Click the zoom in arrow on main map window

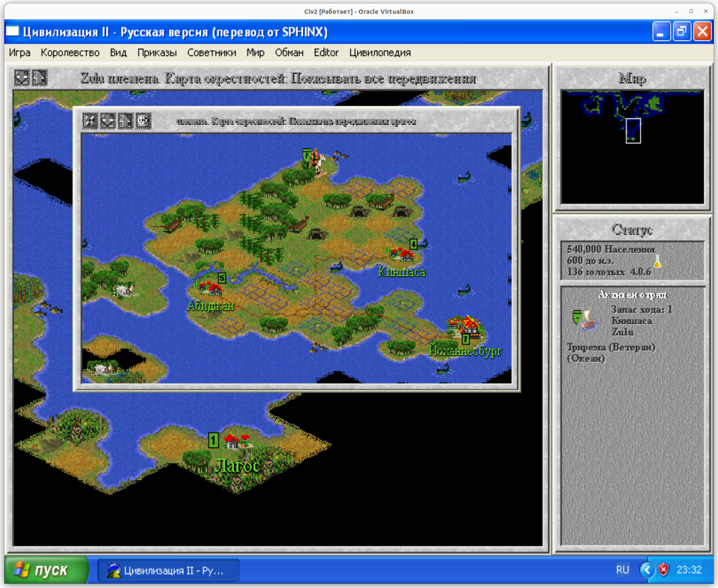pos(39,78)
